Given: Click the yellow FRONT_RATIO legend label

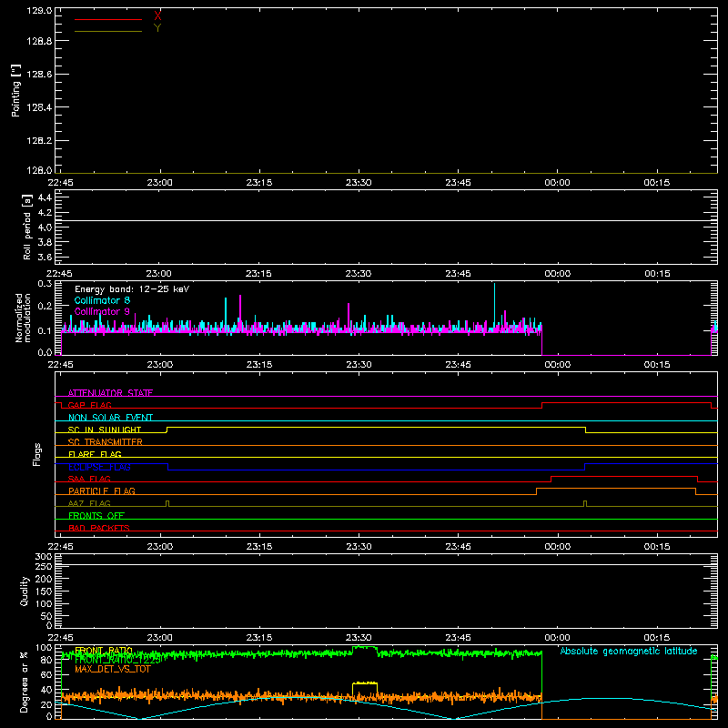Looking at the screenshot, I should pos(104,650).
